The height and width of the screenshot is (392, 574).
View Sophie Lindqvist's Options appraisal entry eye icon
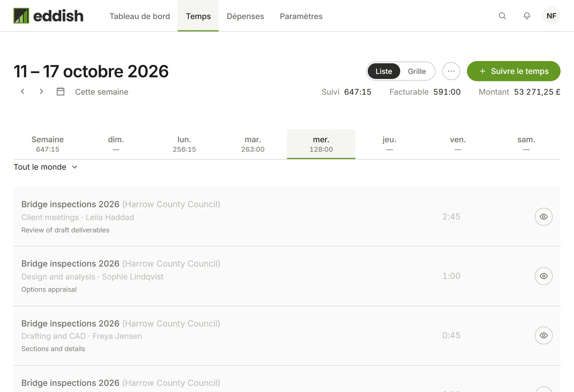(x=543, y=276)
